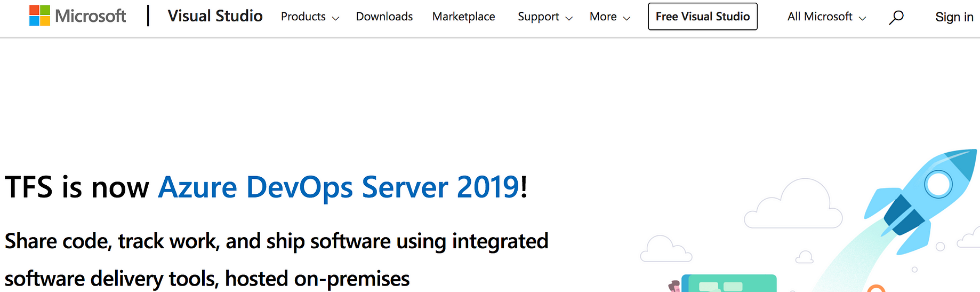Open the search magnifier icon
The width and height of the screenshot is (980, 292).
[x=896, y=17]
